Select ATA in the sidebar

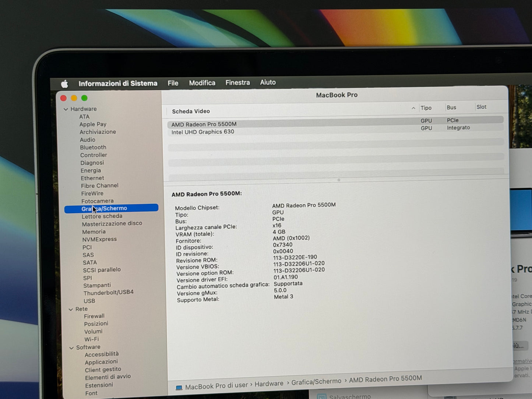[x=84, y=117]
